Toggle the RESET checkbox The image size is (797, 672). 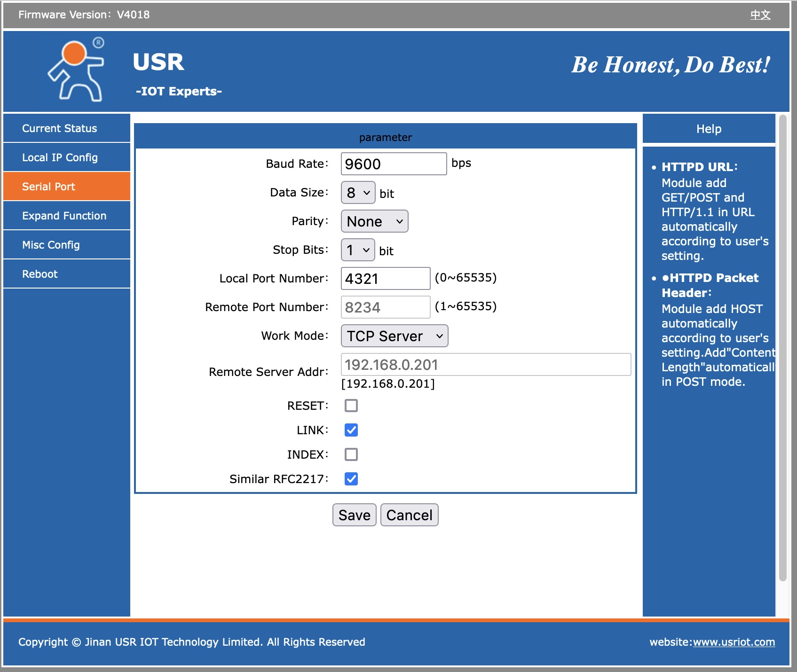[x=351, y=406]
